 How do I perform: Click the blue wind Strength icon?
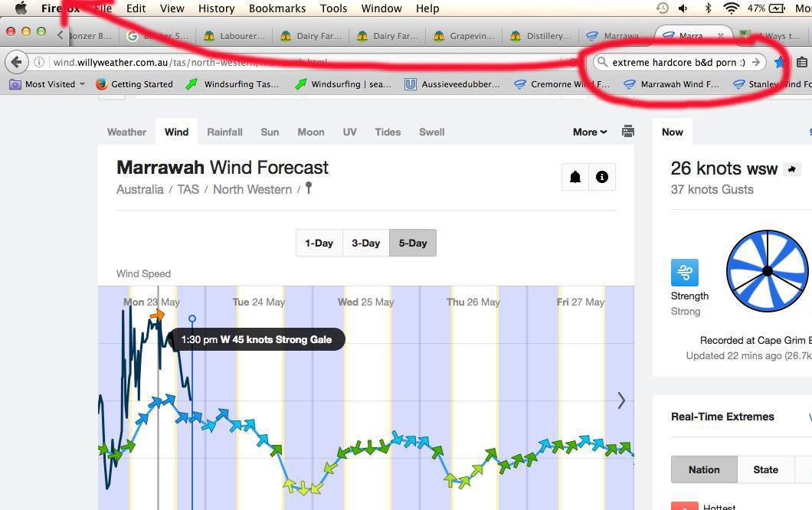(x=685, y=273)
